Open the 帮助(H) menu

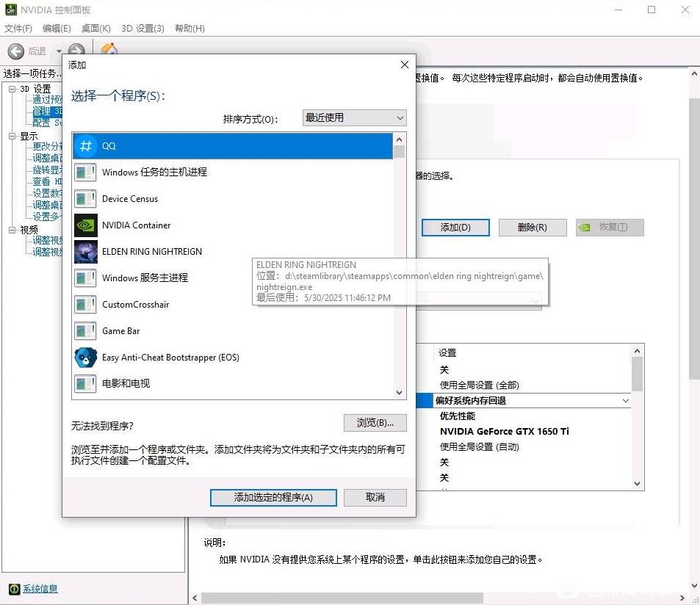coord(190,29)
